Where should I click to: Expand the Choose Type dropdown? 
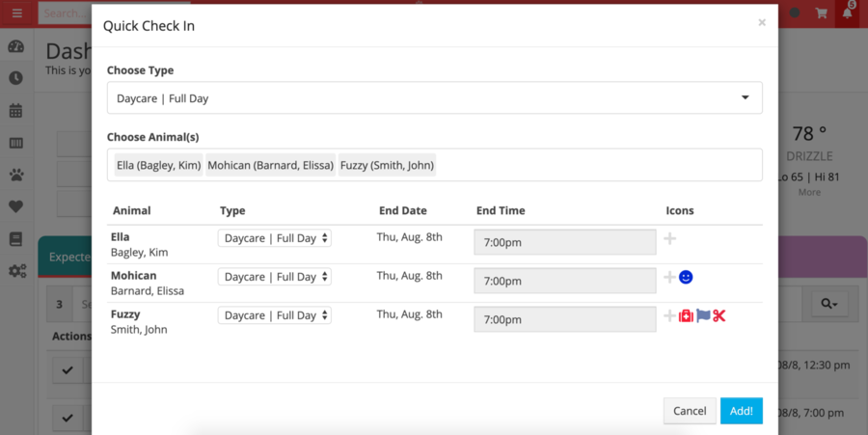click(x=435, y=98)
